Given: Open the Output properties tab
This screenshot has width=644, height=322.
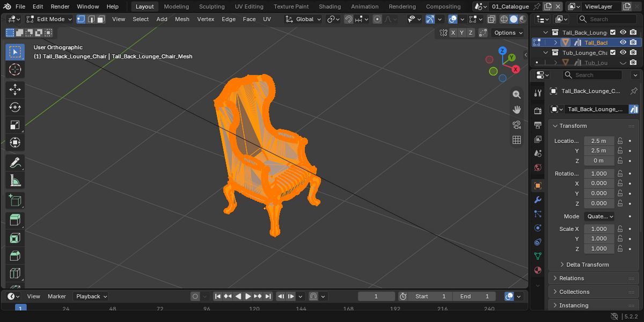Looking at the screenshot, I should click(x=538, y=125).
